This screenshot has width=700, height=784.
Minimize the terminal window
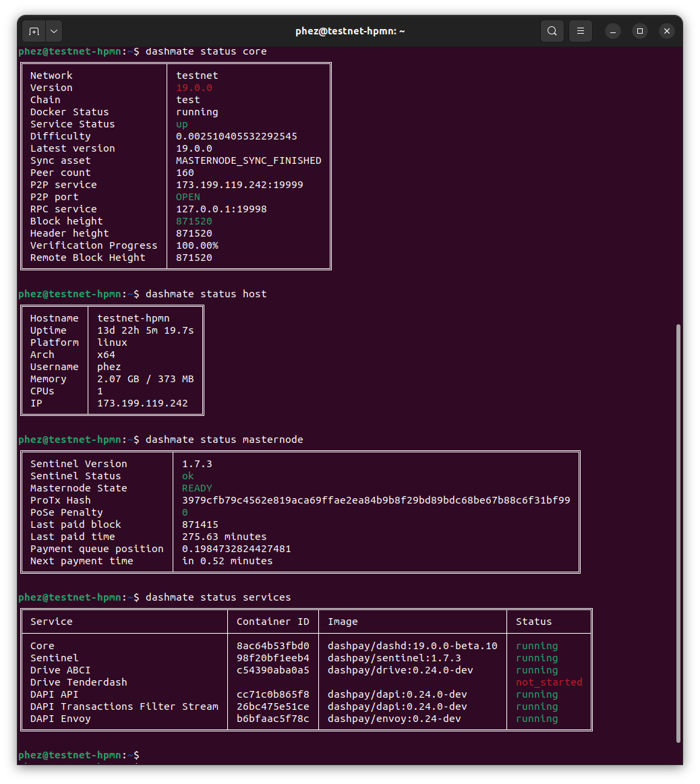[613, 31]
